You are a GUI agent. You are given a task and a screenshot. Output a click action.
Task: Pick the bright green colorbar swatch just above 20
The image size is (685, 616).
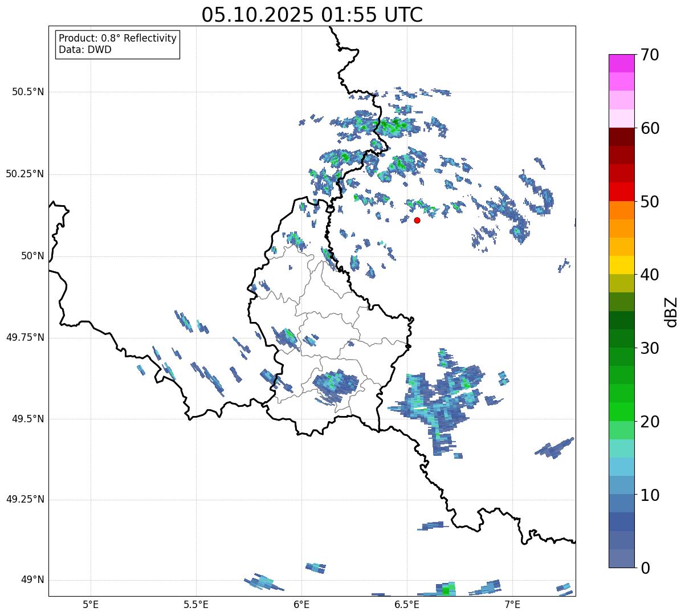tap(621, 412)
